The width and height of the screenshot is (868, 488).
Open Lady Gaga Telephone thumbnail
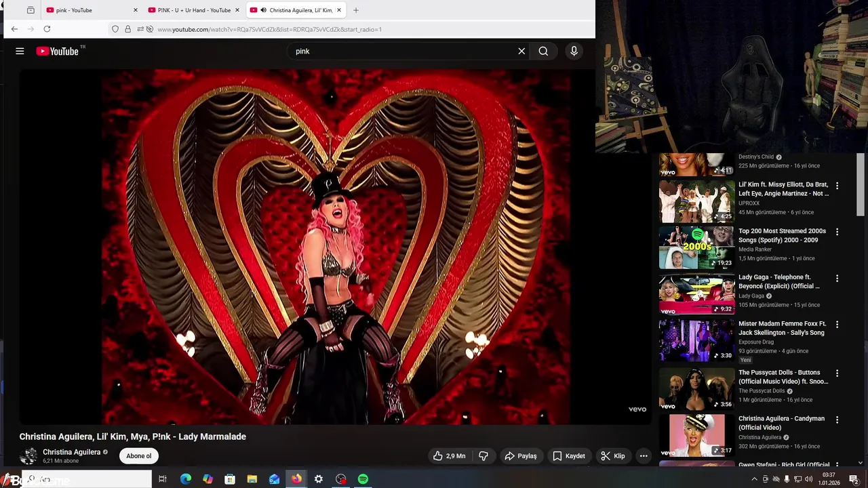(696, 293)
